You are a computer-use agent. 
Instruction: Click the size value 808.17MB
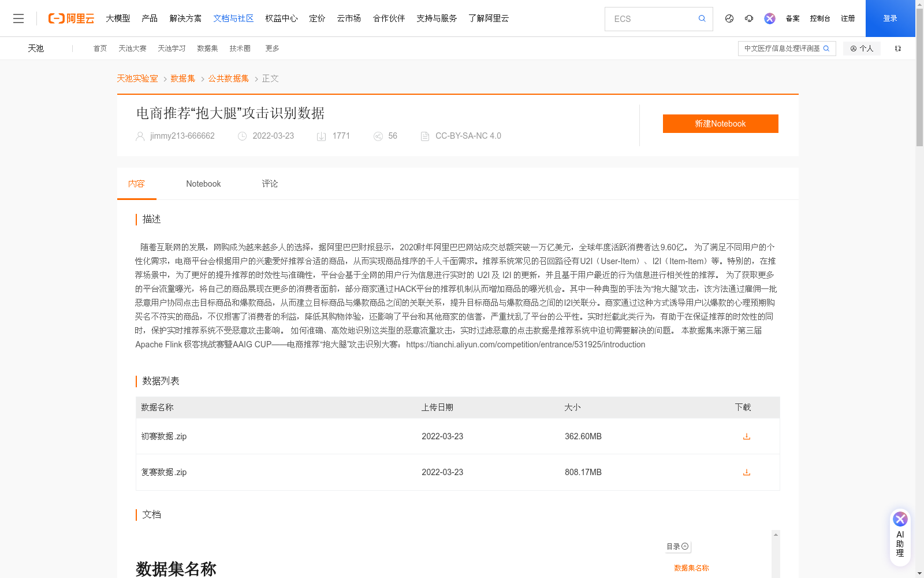pyautogui.click(x=583, y=472)
